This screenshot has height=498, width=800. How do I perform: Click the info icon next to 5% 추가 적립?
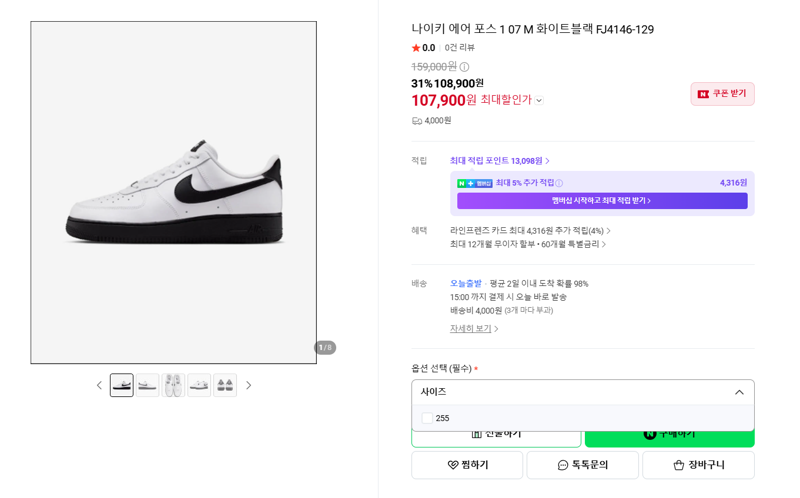[559, 183]
